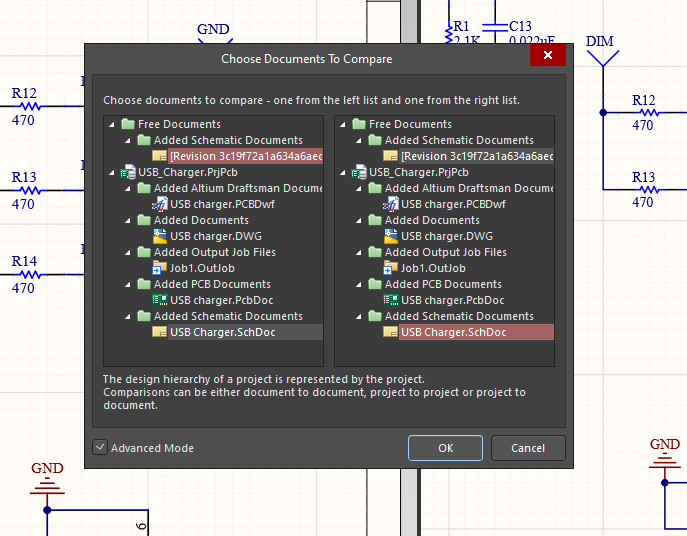The image size is (687, 536).
Task: Click PCBDwf draftsman file icon in left list
Action: (159, 204)
